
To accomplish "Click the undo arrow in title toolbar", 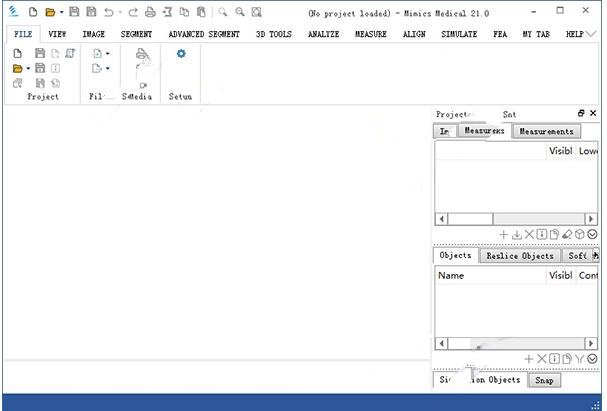I will (x=108, y=12).
